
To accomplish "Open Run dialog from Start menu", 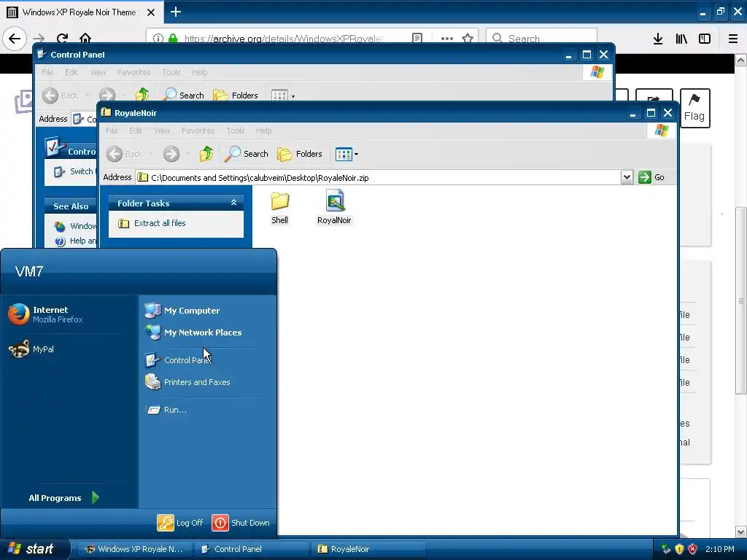I will tap(167, 410).
